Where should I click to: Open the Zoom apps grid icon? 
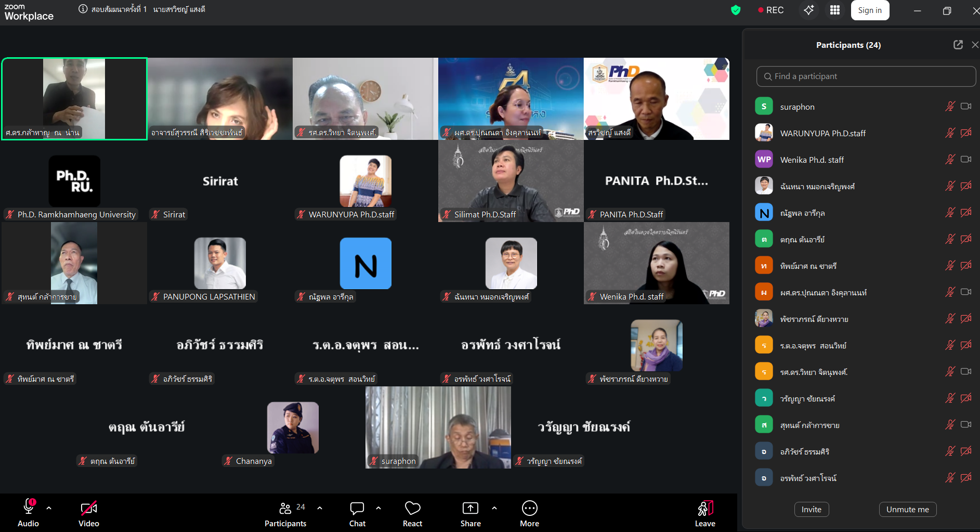[835, 10]
